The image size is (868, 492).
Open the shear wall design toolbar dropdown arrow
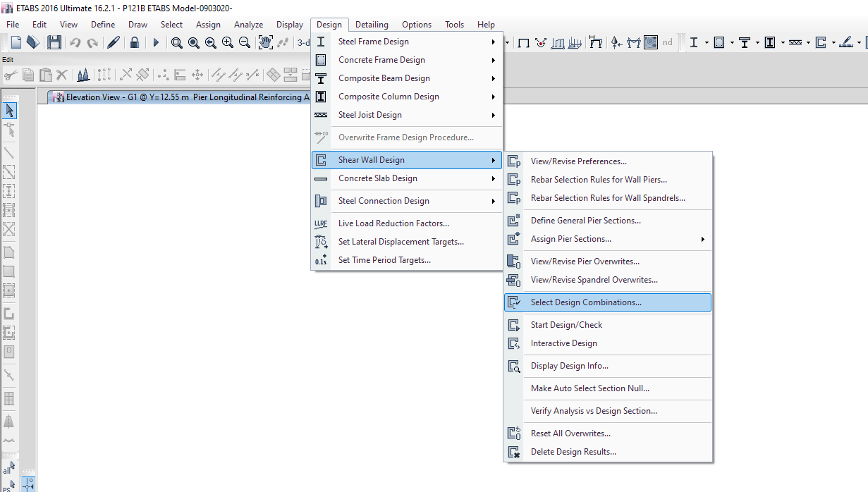tap(833, 42)
